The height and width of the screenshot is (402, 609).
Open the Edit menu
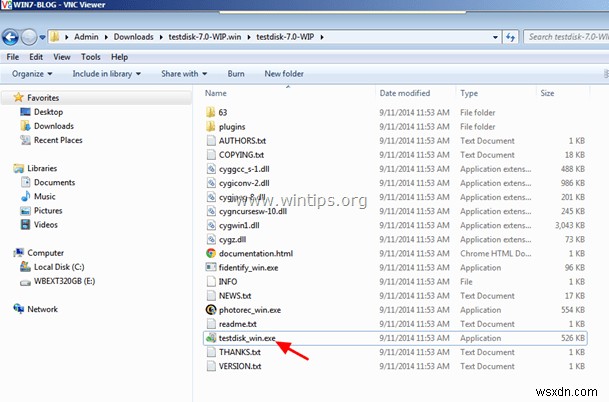36,57
